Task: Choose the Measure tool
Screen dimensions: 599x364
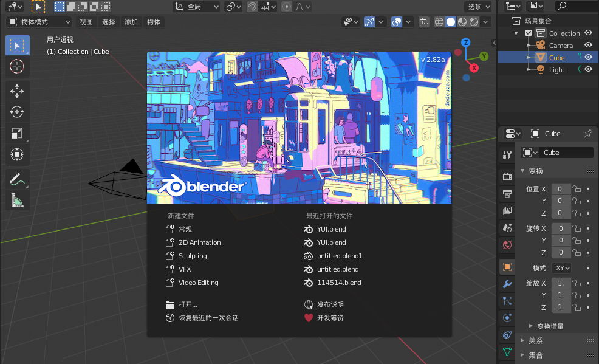Action: pos(17,200)
